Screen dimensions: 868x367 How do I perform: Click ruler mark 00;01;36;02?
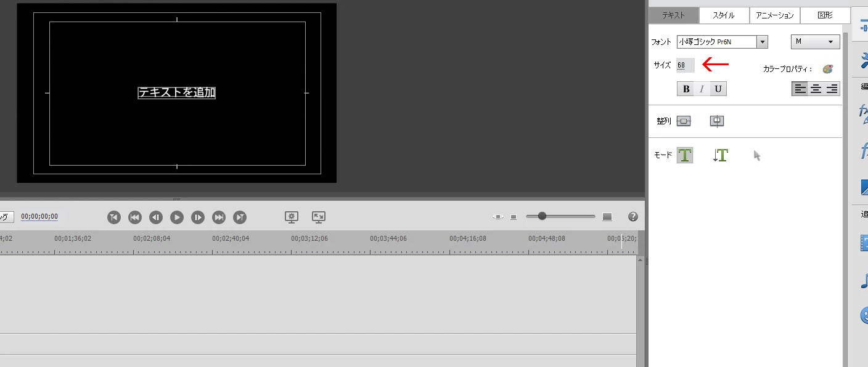tap(73, 238)
